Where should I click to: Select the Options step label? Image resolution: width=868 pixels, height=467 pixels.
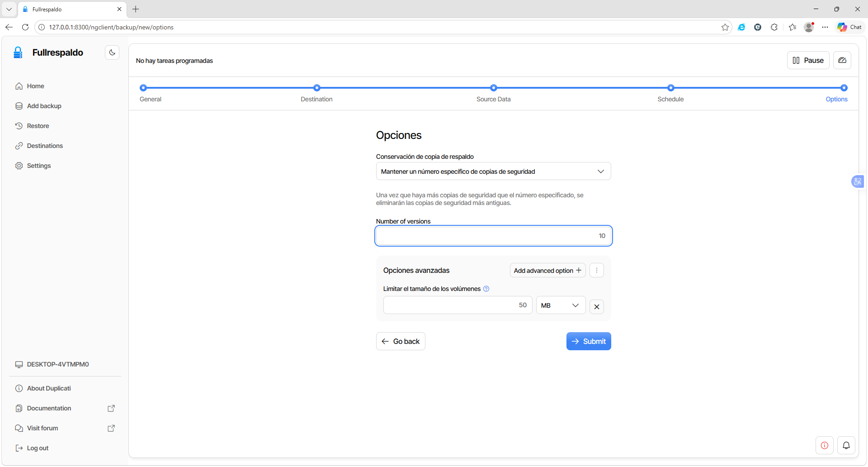click(836, 99)
